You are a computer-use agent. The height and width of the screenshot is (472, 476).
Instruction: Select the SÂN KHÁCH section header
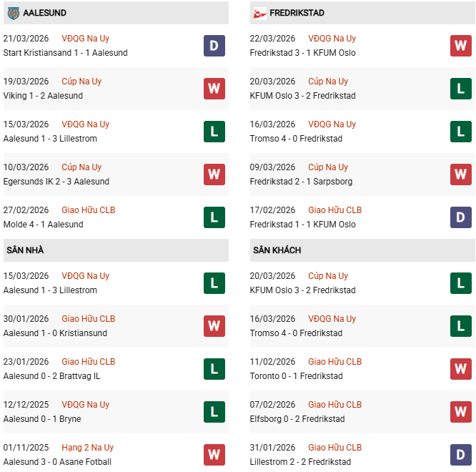[x=277, y=250]
